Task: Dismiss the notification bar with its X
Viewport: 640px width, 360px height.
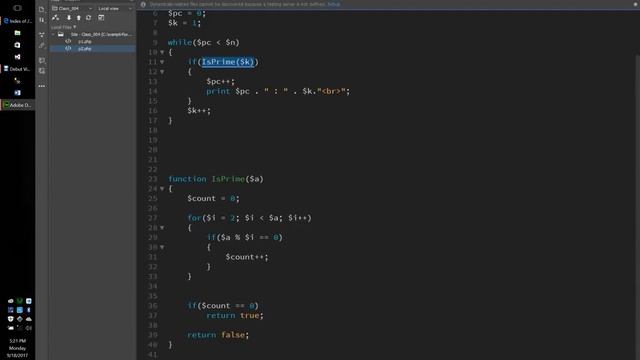Action: pyautogui.click(x=636, y=4)
